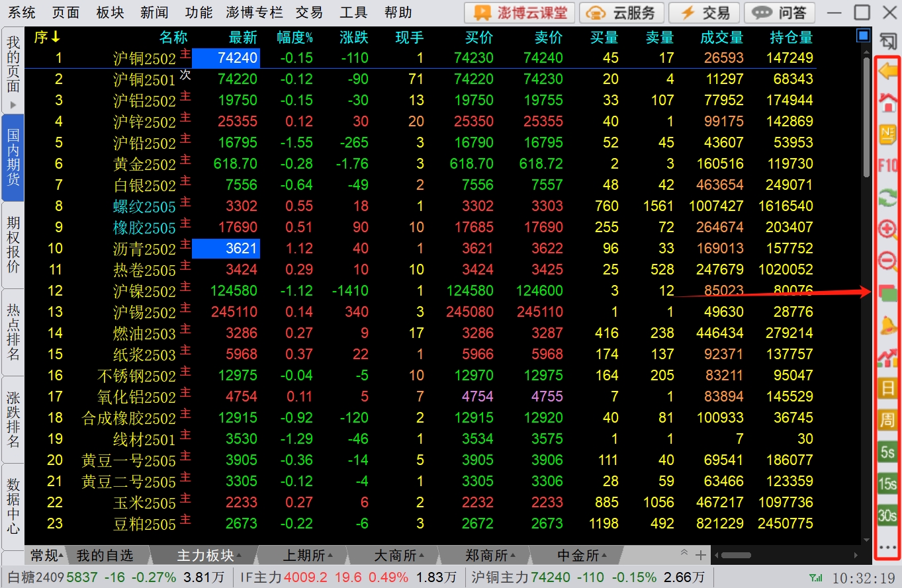Select the 30s period icon

coord(887,515)
